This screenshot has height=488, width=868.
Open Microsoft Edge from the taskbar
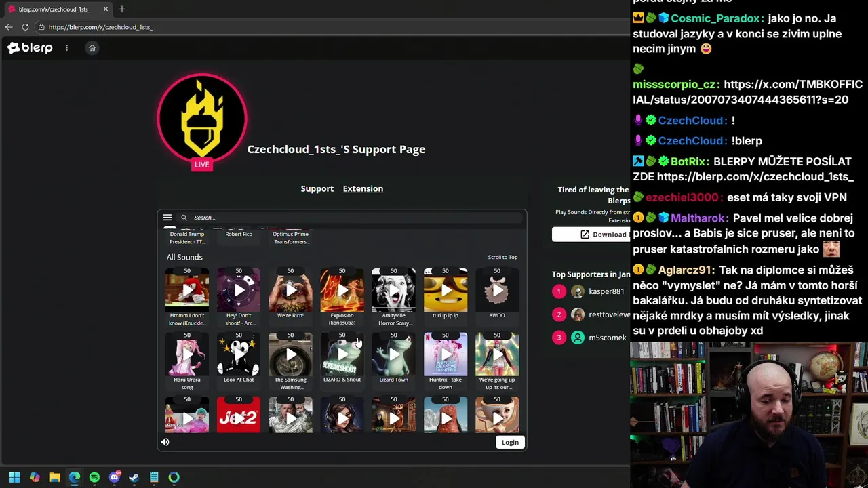click(x=75, y=477)
